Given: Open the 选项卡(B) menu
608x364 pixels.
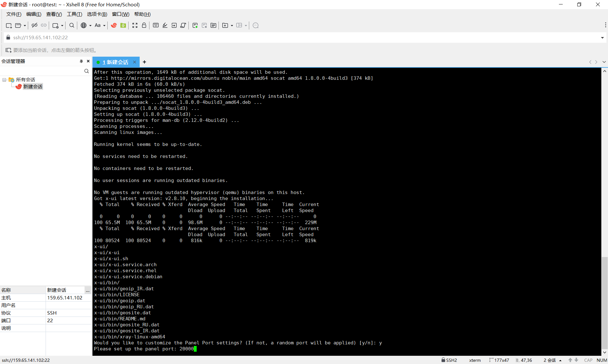Looking at the screenshot, I should pyautogui.click(x=97, y=14).
